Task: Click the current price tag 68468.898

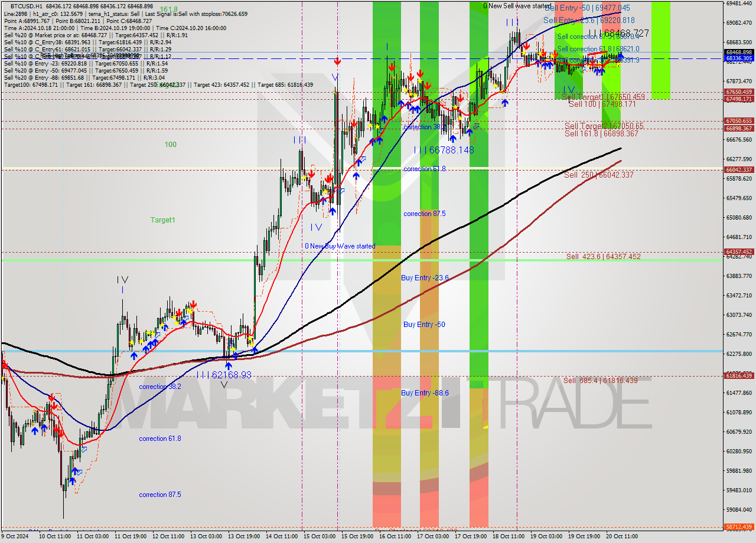Action: pyautogui.click(x=738, y=52)
